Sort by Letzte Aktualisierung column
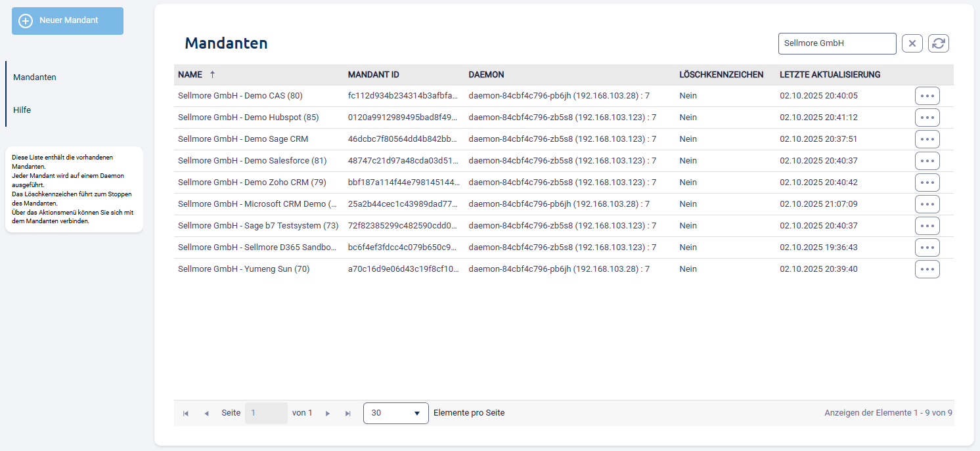Screen dimensions: 980x451 click(x=830, y=75)
